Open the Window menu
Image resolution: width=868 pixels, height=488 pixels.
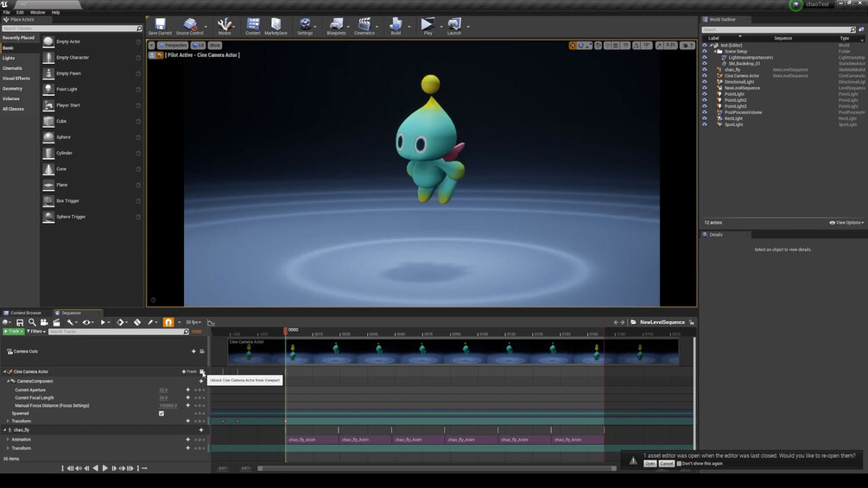coord(38,12)
